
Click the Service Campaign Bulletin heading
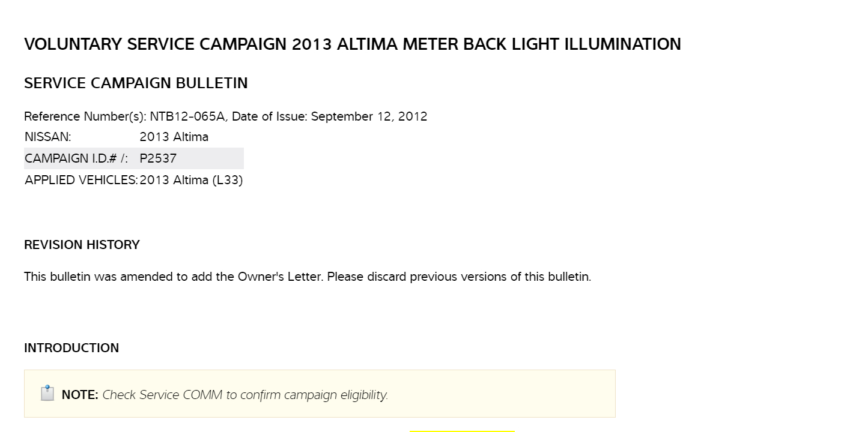point(136,83)
